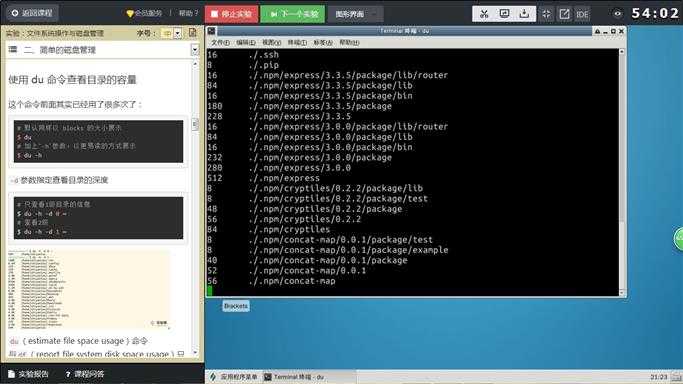Viewport: 683px width, 384px height.
Task: Click the red 停止实验 stop button
Action: tap(231, 14)
